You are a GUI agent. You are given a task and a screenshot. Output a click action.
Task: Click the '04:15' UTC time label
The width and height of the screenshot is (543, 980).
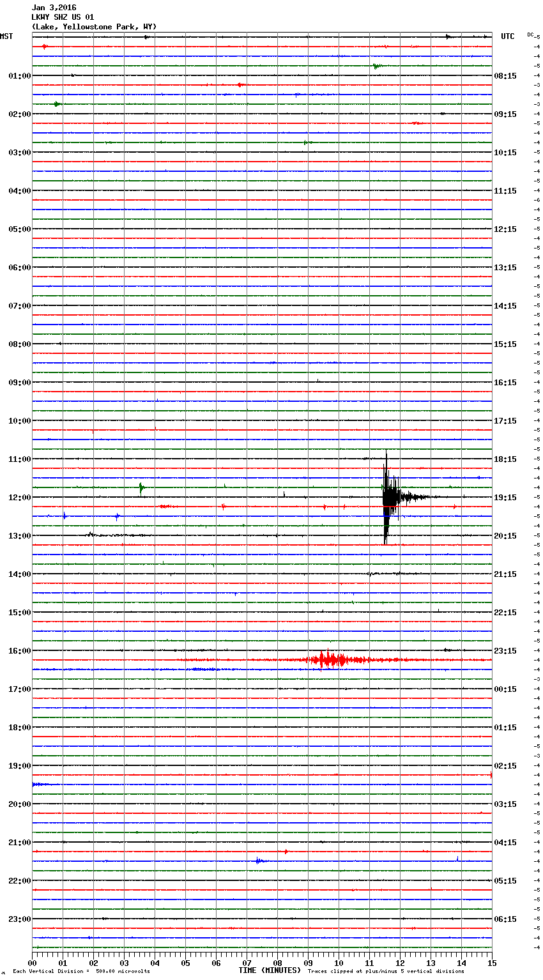point(505,843)
